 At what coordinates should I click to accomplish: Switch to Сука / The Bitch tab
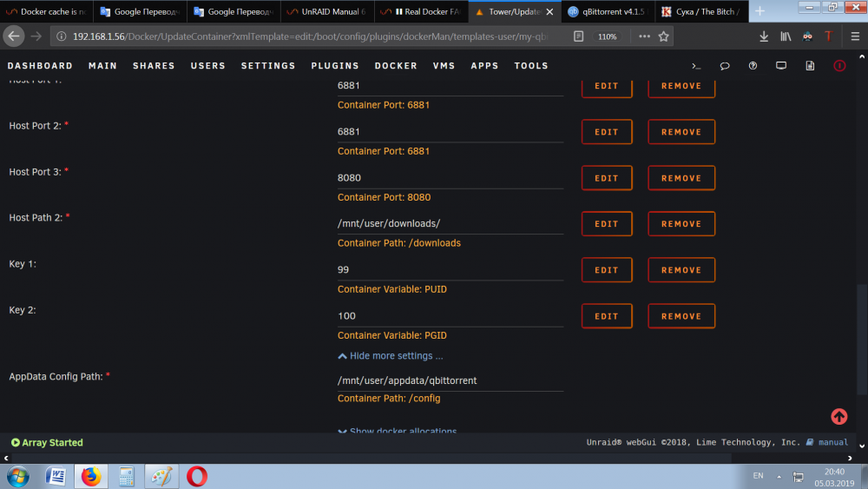701,11
